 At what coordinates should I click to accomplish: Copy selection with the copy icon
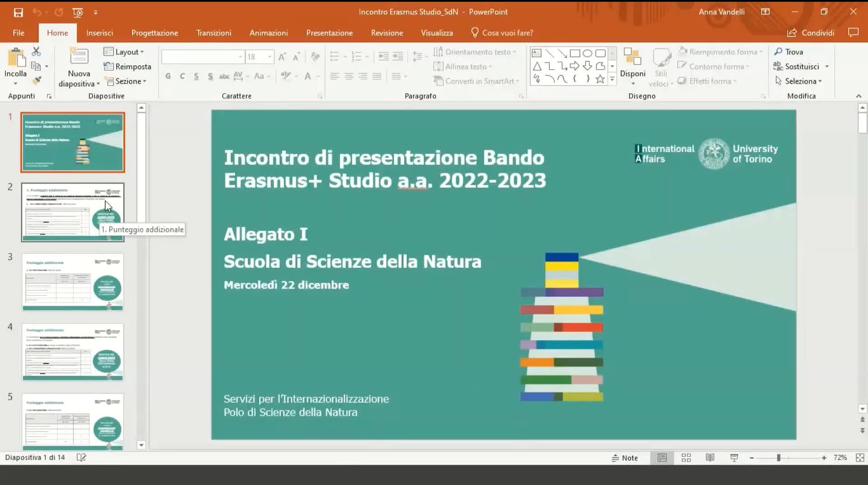coord(36,66)
